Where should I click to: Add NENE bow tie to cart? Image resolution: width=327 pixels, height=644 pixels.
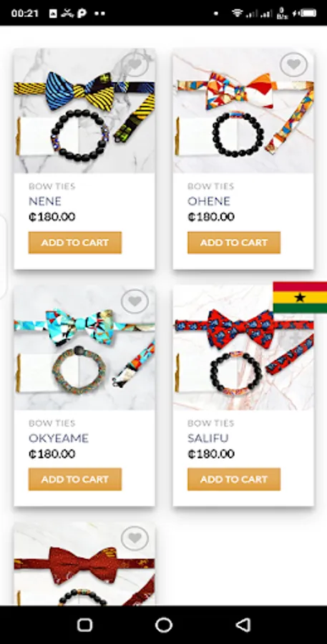tap(74, 243)
